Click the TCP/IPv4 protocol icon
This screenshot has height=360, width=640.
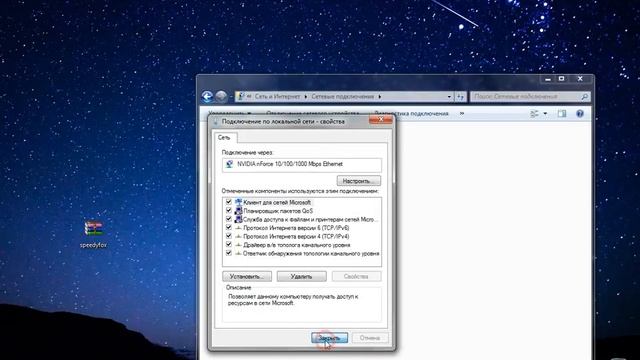coord(238,236)
